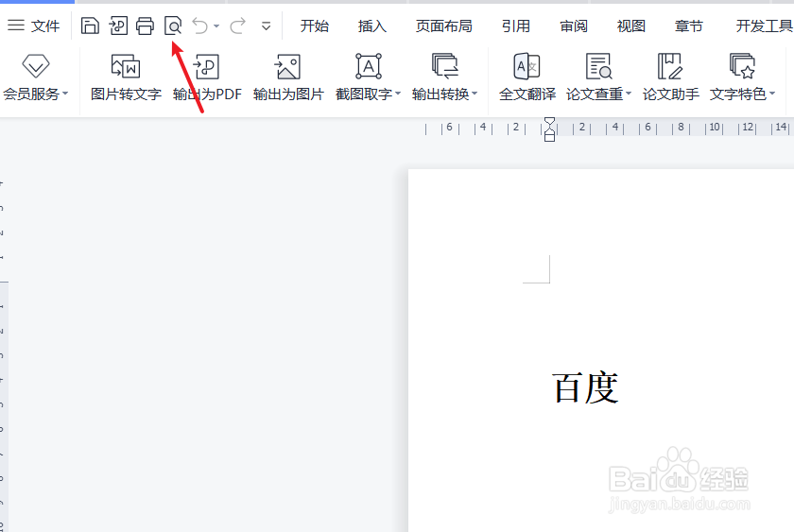Expand the Undo history dropdown arrow
Viewport: 794px width, 532px height.
[216, 26]
